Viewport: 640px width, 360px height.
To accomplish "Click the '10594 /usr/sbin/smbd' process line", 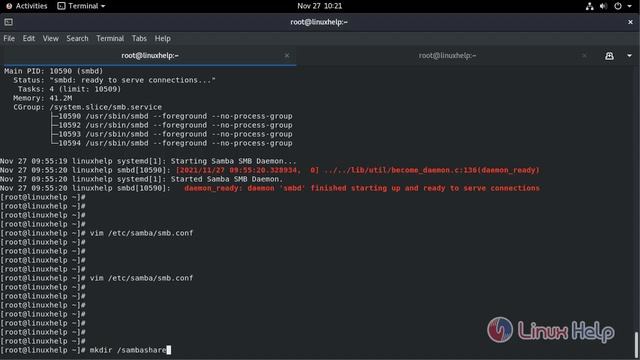I will pyautogui.click(x=176, y=143).
